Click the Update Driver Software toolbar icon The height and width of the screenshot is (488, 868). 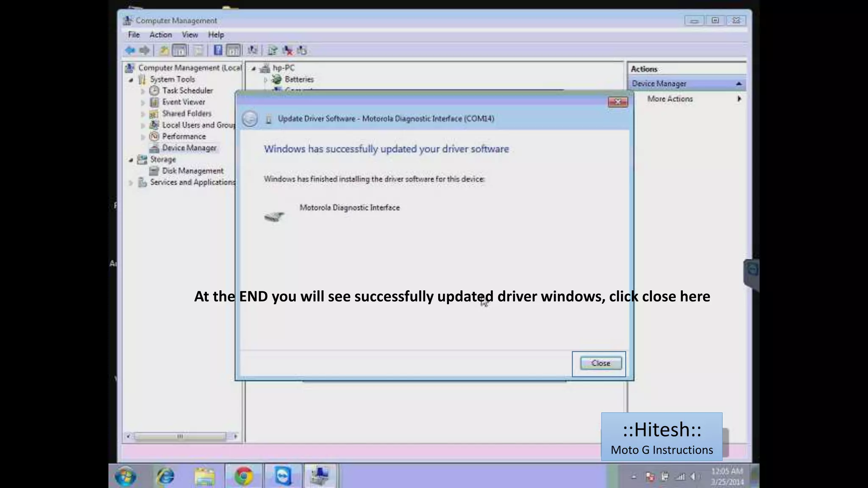273,50
